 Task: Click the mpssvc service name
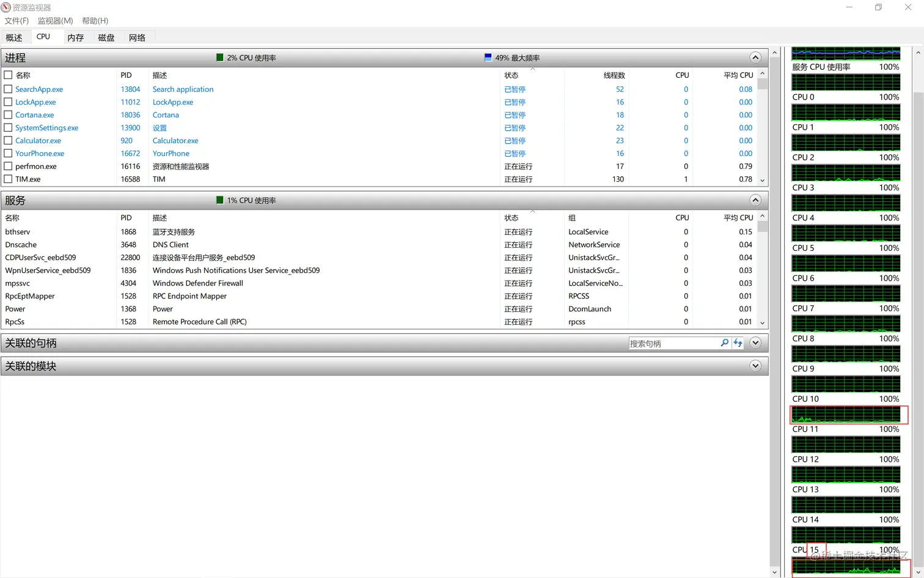[18, 283]
